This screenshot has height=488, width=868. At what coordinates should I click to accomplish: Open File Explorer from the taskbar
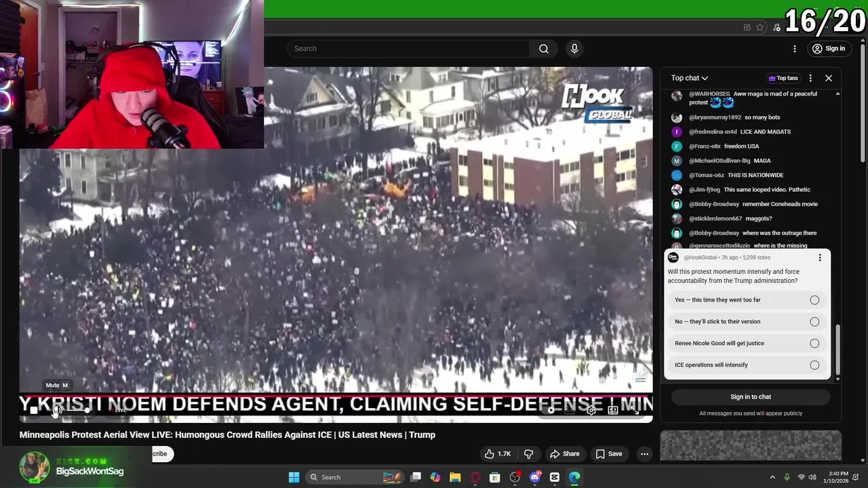[455, 477]
